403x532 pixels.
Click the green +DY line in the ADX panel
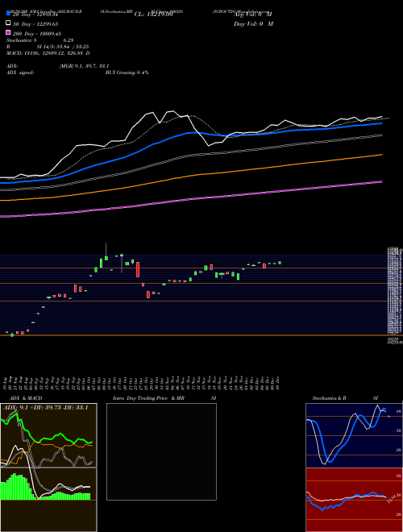coord(48,438)
